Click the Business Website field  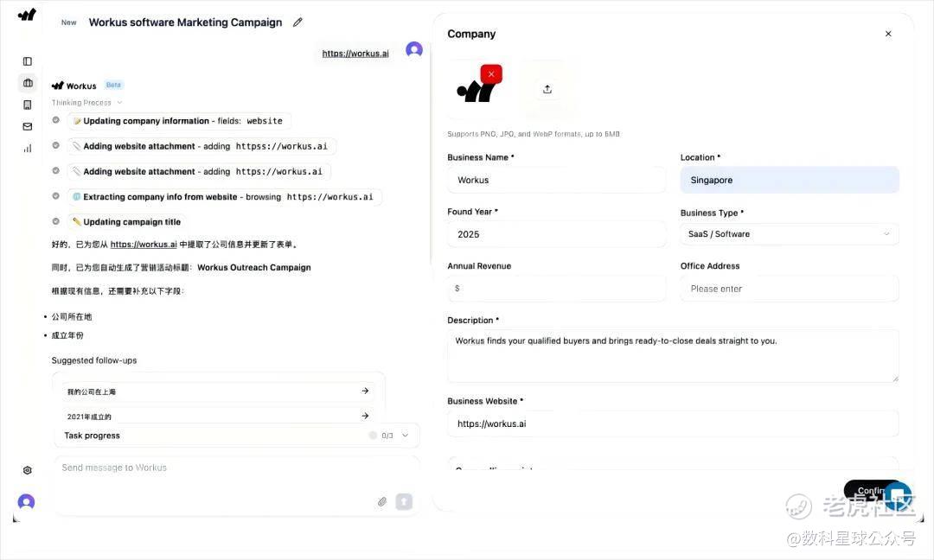pyautogui.click(x=673, y=423)
